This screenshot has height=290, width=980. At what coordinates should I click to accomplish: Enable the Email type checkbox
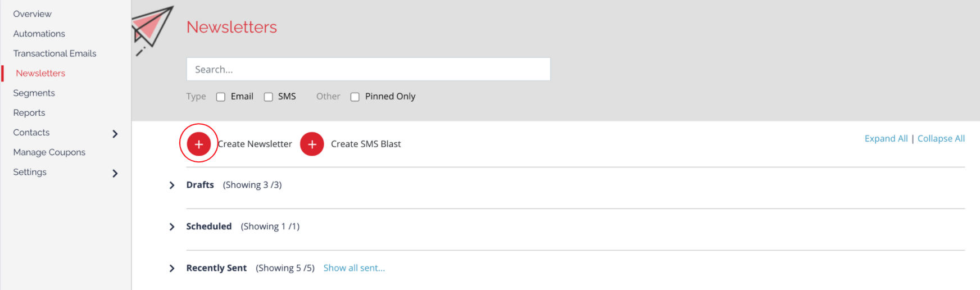tap(221, 97)
